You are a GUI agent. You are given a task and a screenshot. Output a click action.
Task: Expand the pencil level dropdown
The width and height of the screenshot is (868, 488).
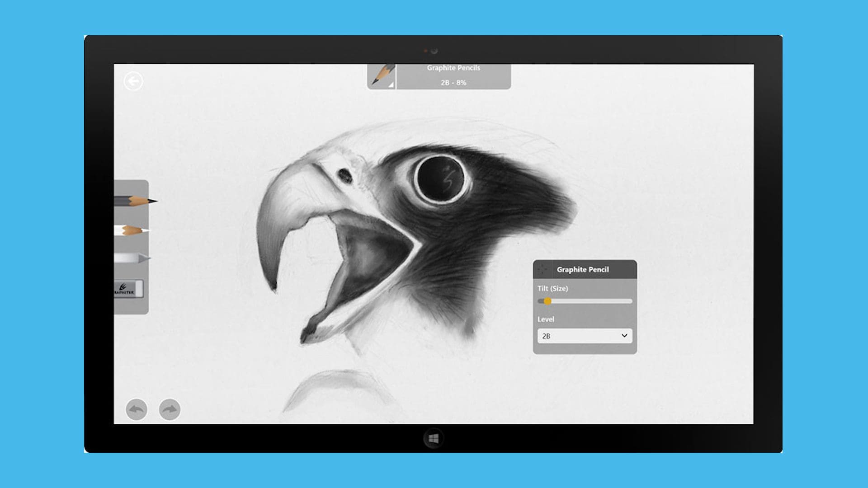pyautogui.click(x=625, y=335)
